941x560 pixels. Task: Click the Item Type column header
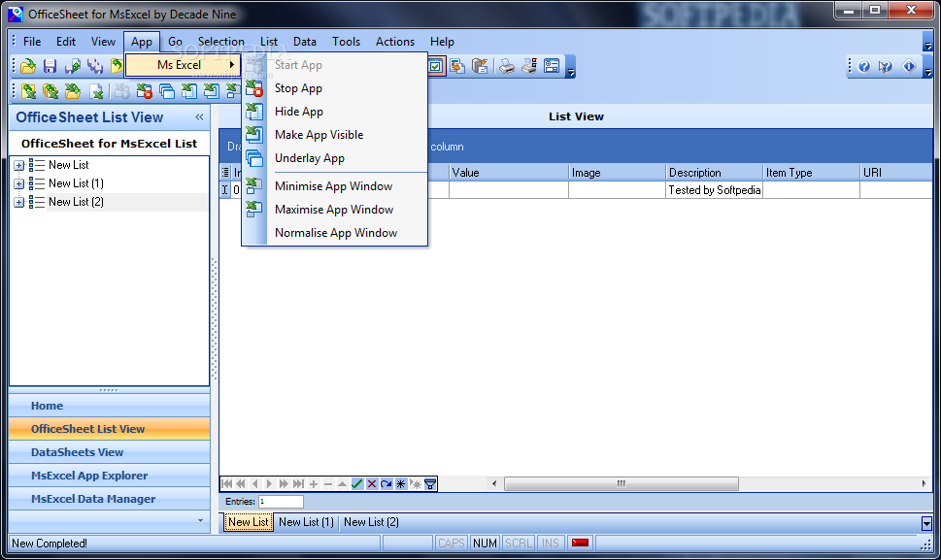click(x=812, y=173)
